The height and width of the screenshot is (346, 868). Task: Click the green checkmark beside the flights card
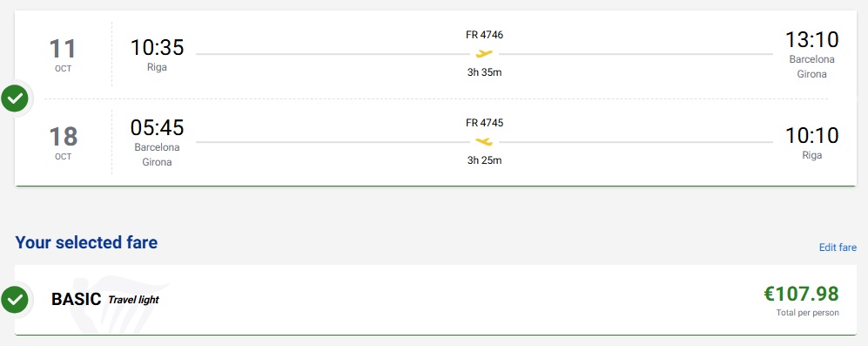(x=15, y=98)
